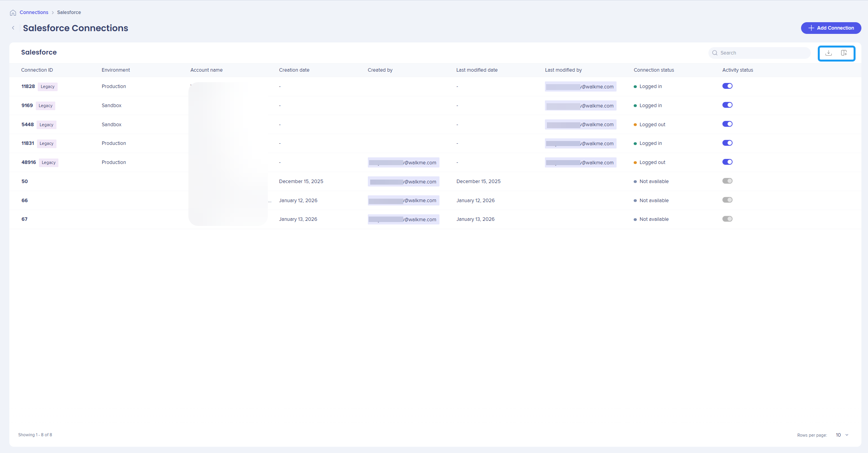Open connection ID 50 row
868x453 pixels.
pyautogui.click(x=25, y=182)
